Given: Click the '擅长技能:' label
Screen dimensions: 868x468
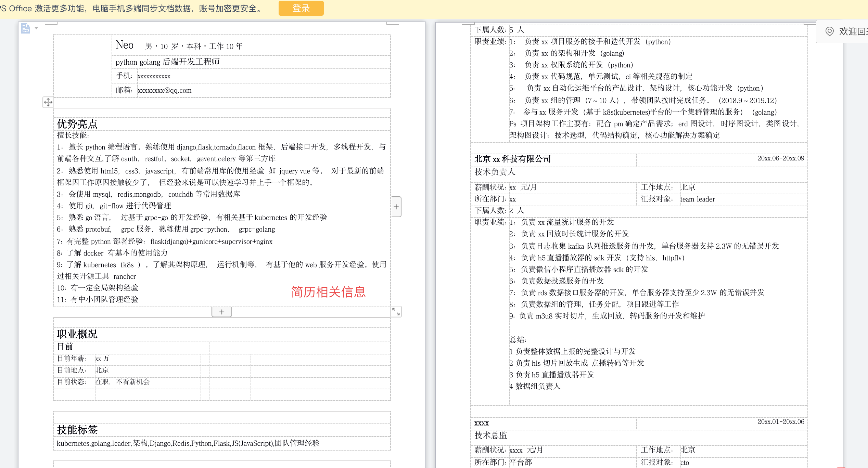Looking at the screenshot, I should pos(73,135).
